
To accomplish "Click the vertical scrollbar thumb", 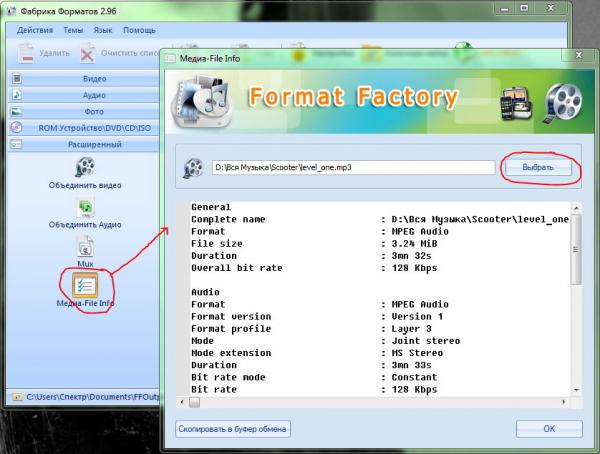I will (576, 250).
